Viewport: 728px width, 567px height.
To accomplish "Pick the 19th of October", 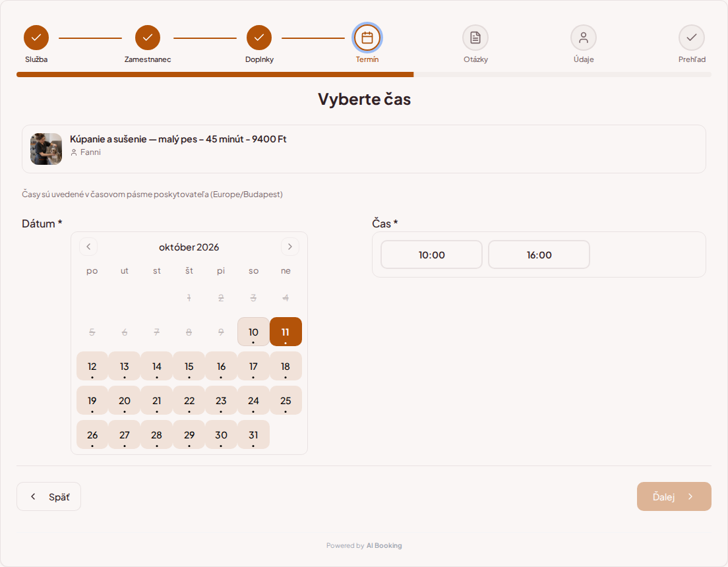I will 92,400.
